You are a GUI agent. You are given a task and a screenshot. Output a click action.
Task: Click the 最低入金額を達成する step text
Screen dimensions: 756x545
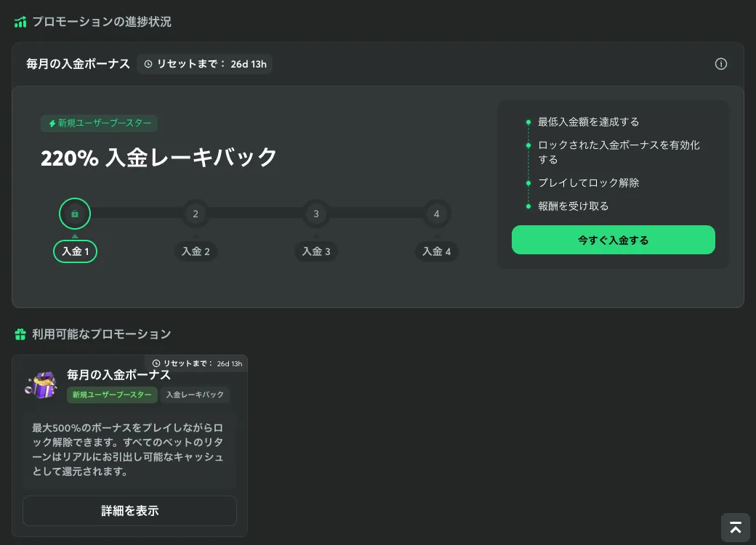[588, 122]
